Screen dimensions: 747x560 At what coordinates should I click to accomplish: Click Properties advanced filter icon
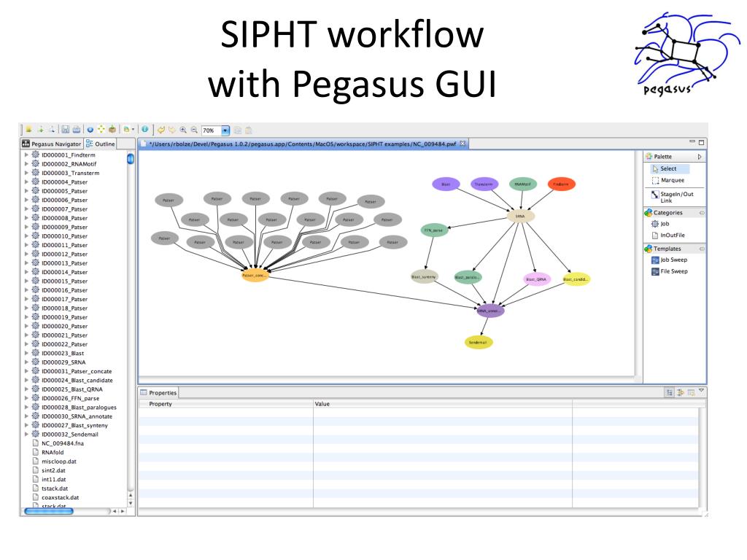point(681,392)
